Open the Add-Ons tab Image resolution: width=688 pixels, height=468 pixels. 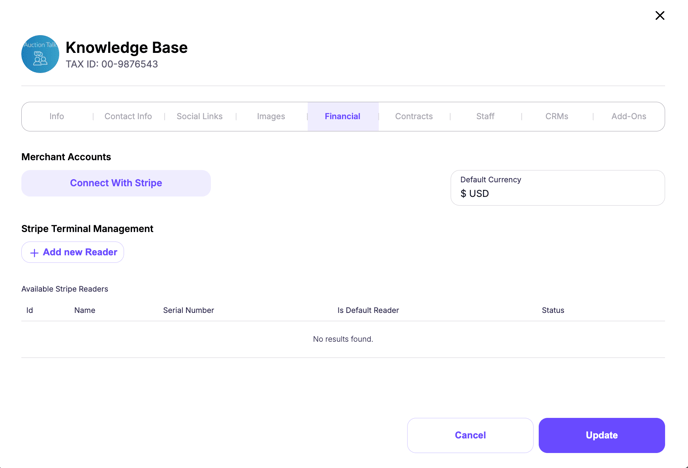[x=629, y=116]
